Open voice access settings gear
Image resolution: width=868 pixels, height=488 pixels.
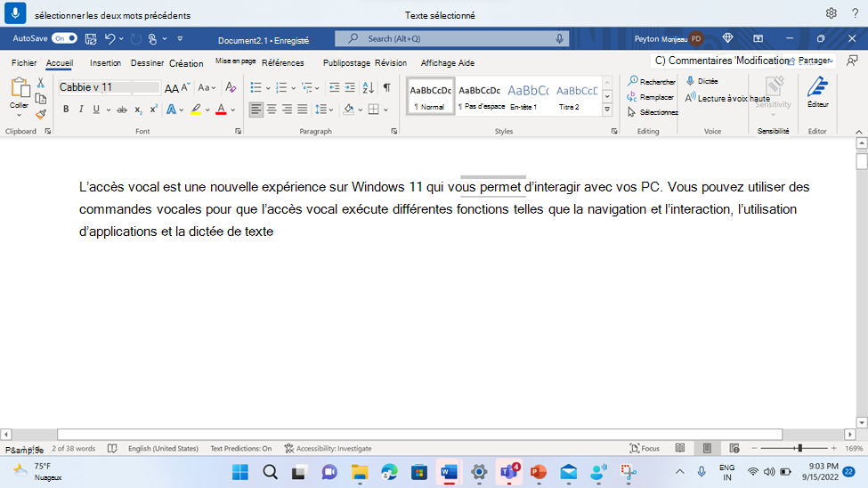point(831,13)
